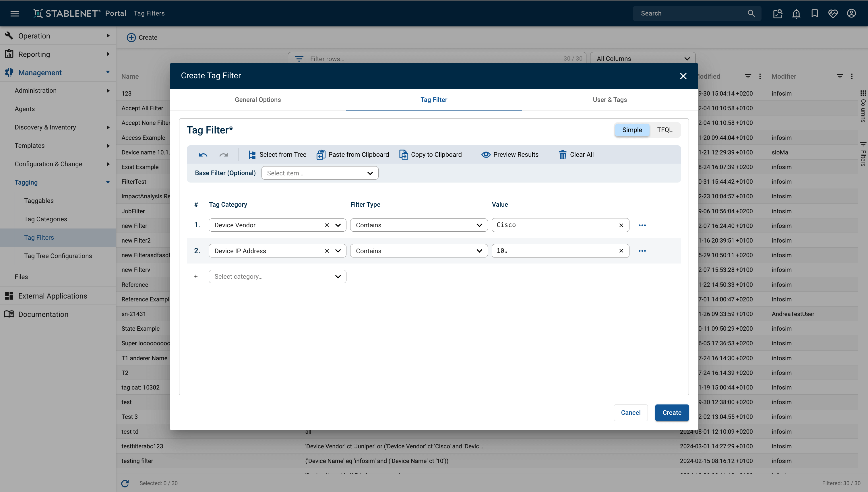The height and width of the screenshot is (492, 868).
Task: Open Device Vendor tag category dropdown
Action: pos(338,225)
